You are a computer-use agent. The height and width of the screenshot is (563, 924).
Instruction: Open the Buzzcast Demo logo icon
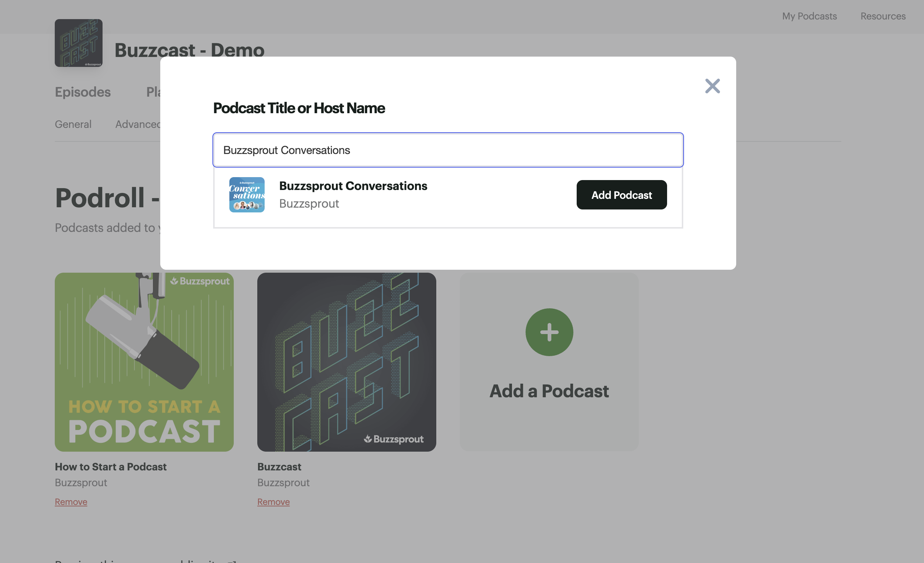click(x=78, y=43)
